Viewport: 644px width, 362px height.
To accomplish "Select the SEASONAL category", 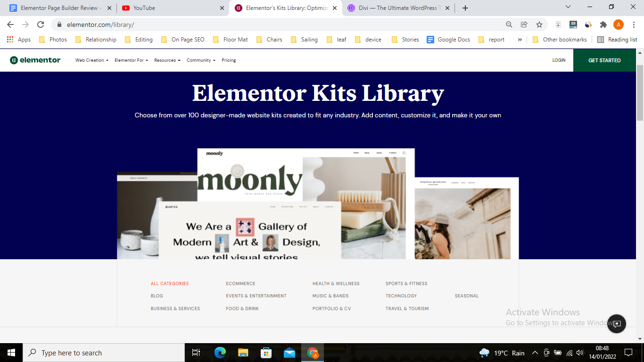I will point(467,296).
